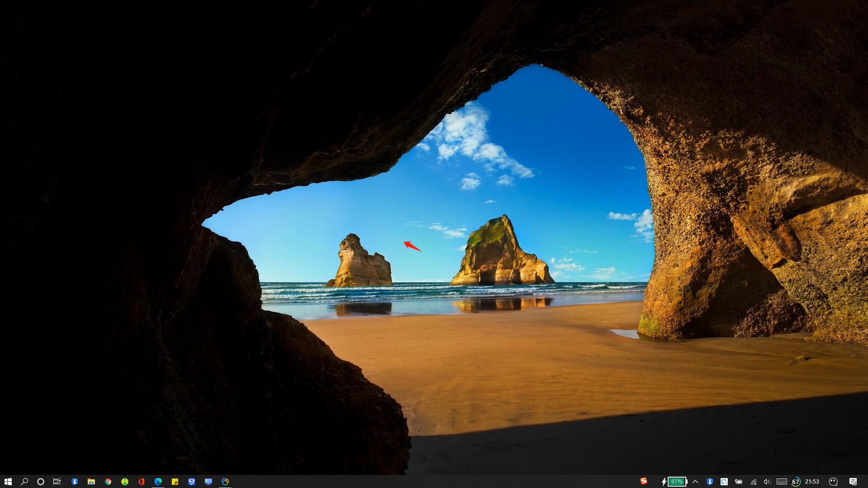Viewport: 868px width, 488px height.
Task: Click the 97% battery indicator
Action: (677, 482)
